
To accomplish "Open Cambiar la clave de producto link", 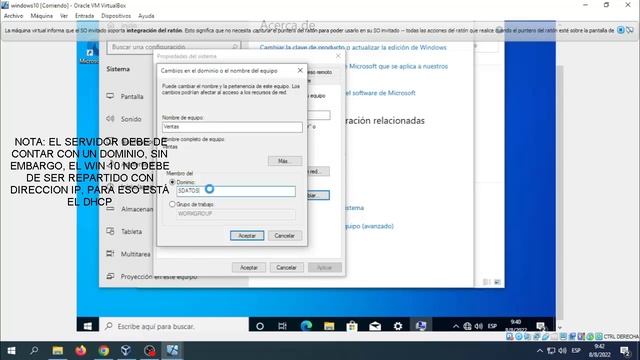I will (353, 47).
